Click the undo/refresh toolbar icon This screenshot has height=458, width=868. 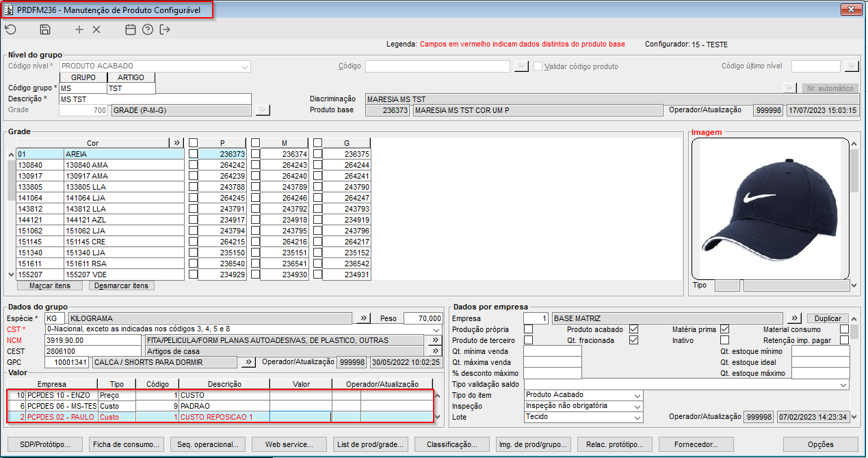[10, 29]
